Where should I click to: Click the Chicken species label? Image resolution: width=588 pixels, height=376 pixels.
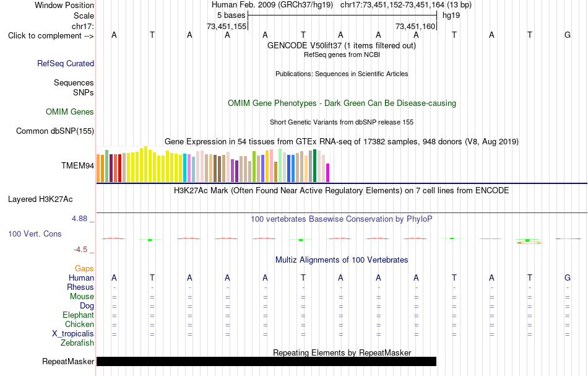tap(79, 324)
